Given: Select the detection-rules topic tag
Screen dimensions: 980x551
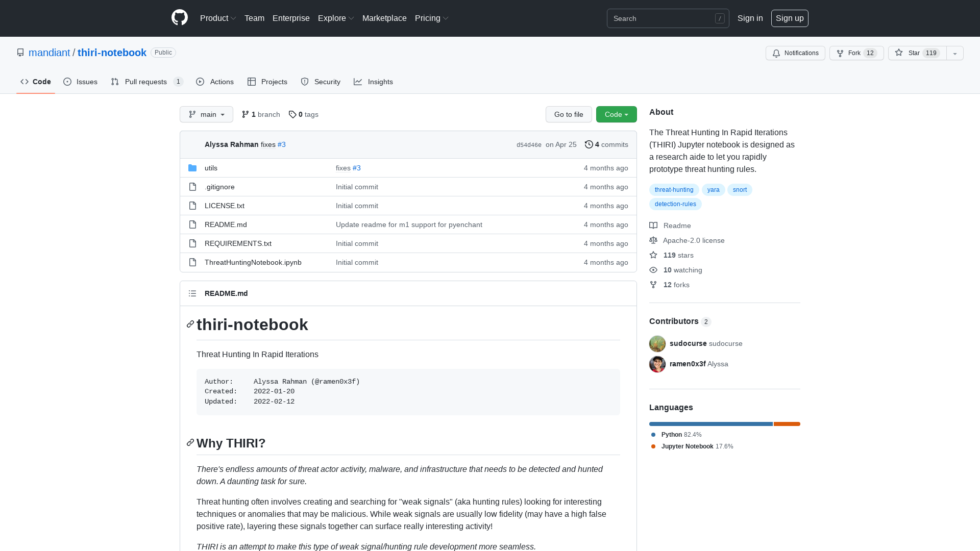Looking at the screenshot, I should click(675, 204).
